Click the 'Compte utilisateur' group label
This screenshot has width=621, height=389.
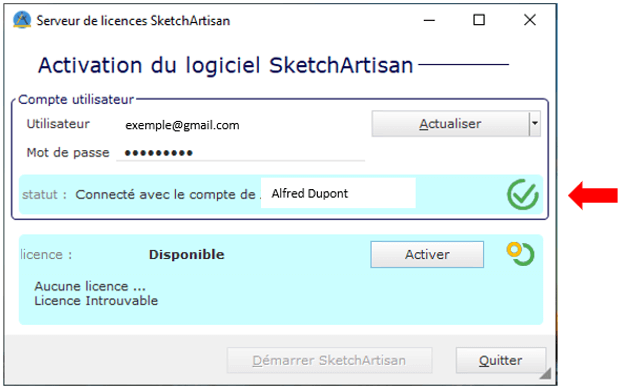[x=76, y=99]
